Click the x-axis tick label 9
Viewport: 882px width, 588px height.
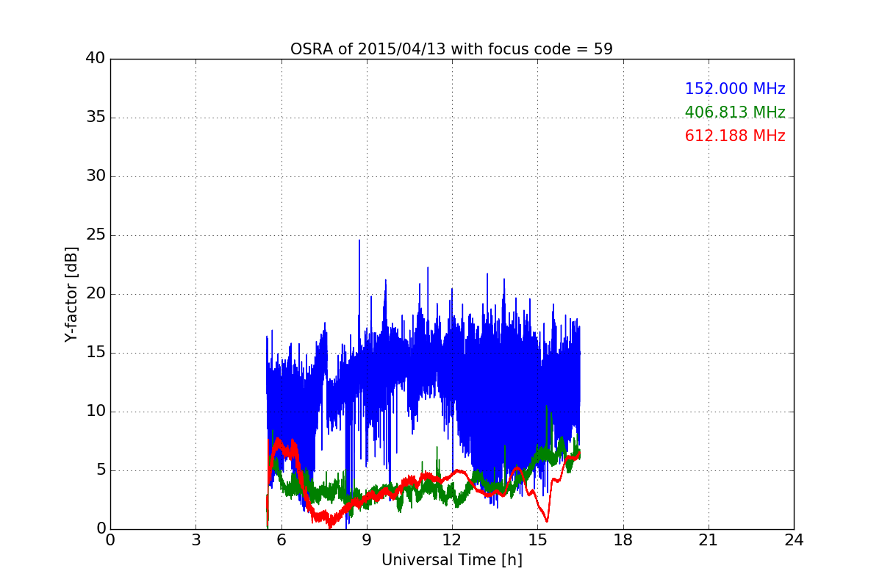coord(367,539)
